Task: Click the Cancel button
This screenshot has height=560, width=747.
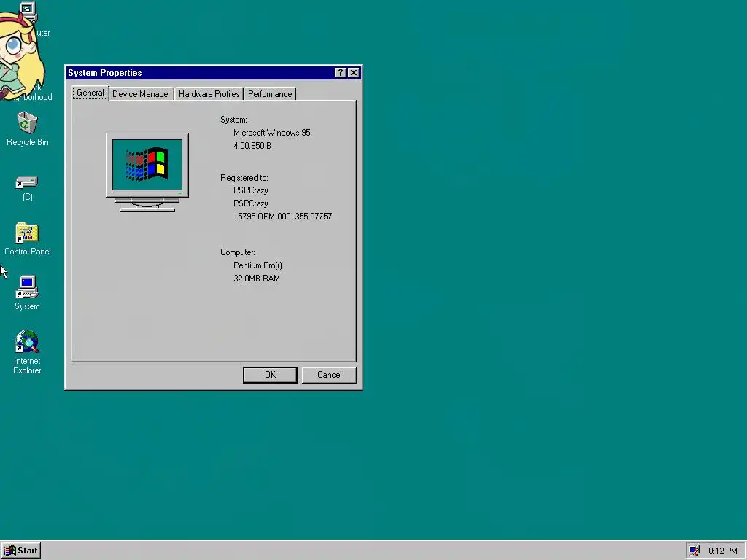Action: [329, 375]
